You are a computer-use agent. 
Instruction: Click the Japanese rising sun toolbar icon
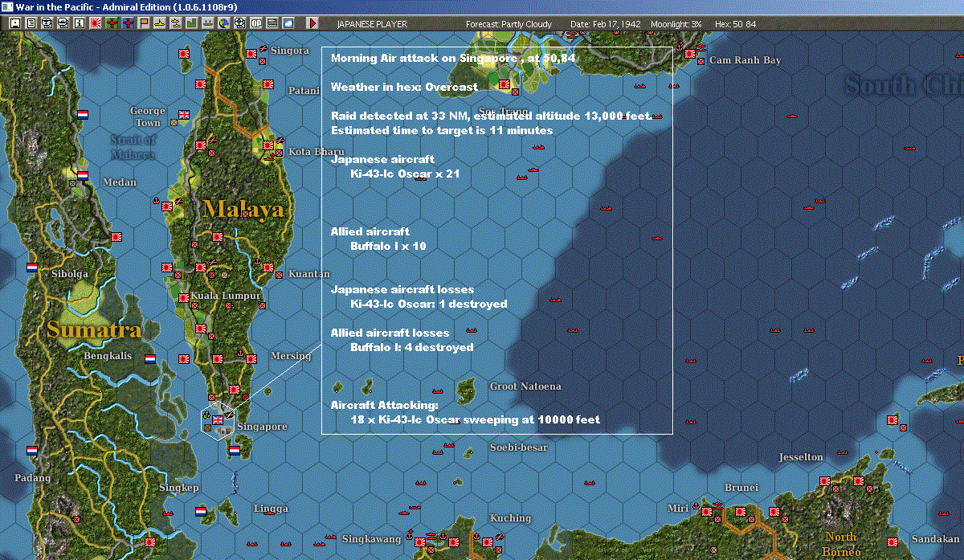pyautogui.click(x=96, y=24)
